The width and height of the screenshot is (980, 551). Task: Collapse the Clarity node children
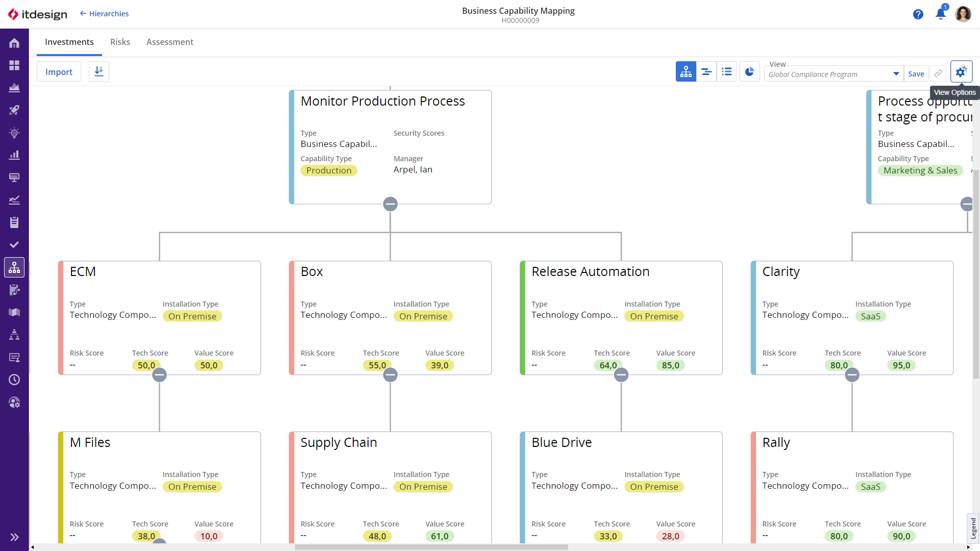[x=852, y=375]
